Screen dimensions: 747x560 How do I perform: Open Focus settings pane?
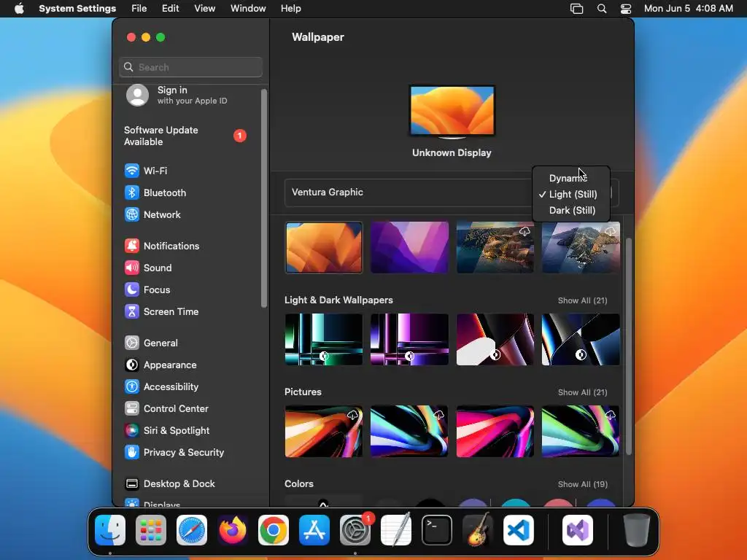147,289
